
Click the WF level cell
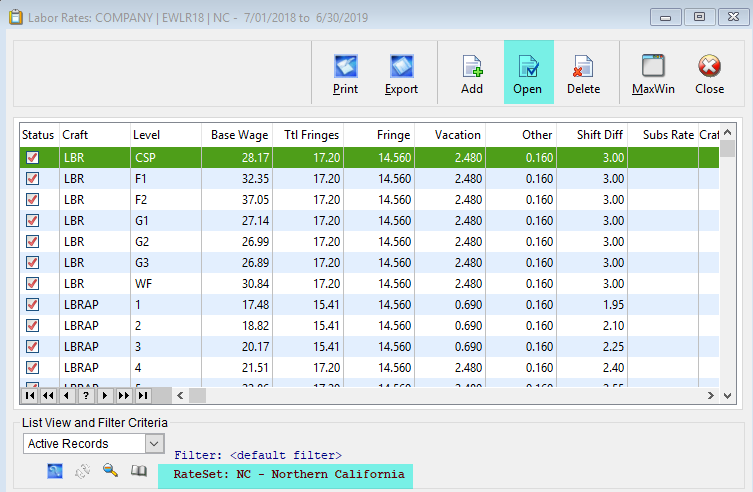pyautogui.click(x=166, y=284)
